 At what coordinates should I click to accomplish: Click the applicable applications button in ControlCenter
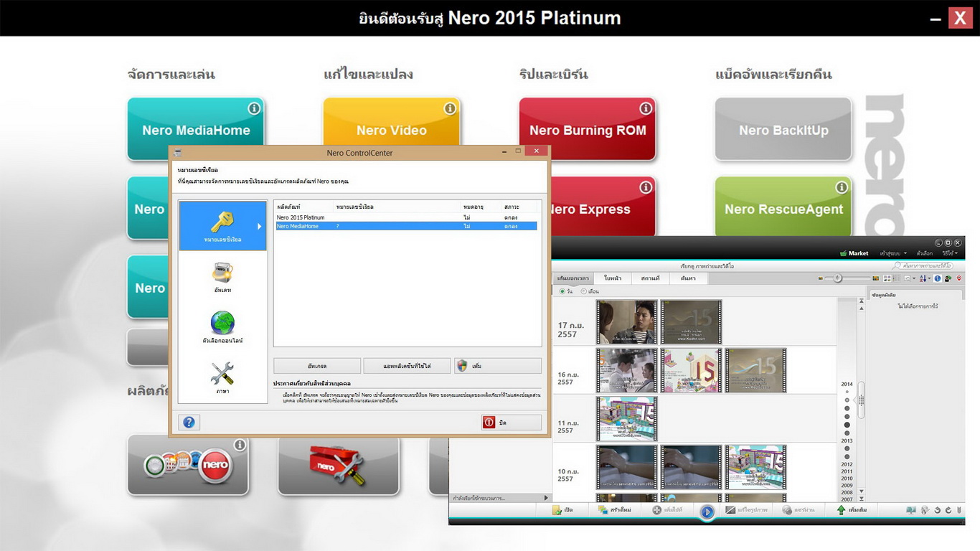[407, 366]
